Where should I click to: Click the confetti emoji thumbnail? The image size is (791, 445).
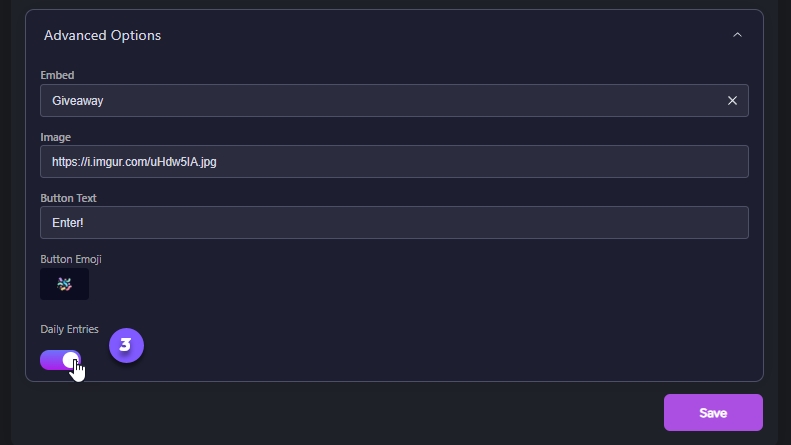click(x=64, y=284)
